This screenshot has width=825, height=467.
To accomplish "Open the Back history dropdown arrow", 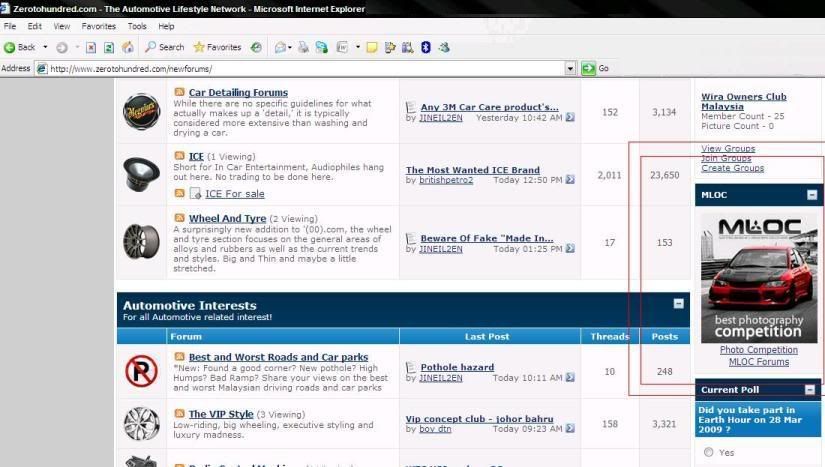I will [45, 47].
